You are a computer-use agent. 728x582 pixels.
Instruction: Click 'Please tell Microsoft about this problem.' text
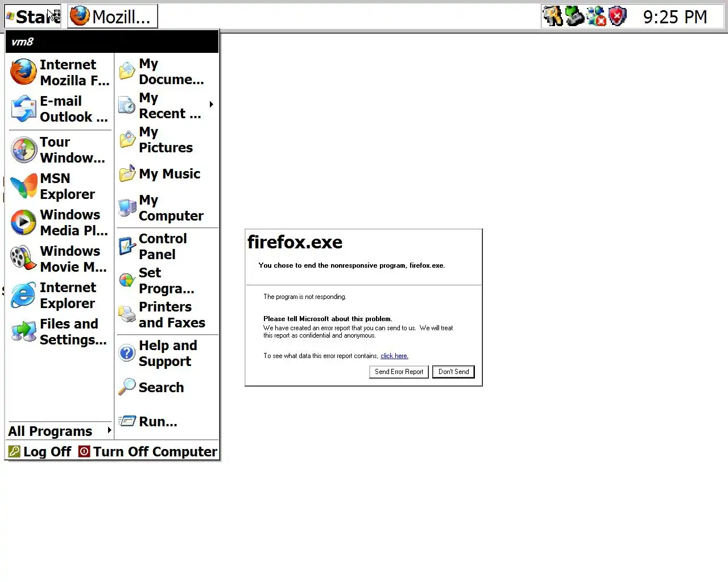tap(328, 319)
